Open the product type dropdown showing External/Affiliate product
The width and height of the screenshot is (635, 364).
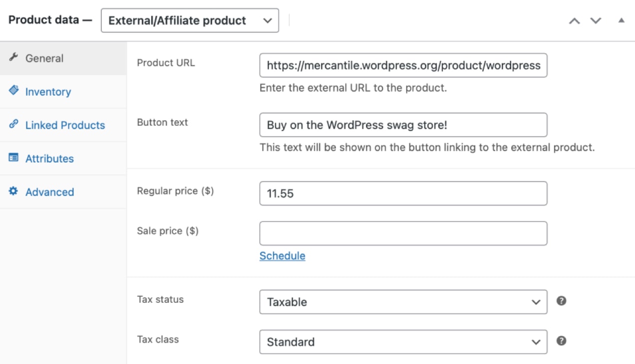pos(190,20)
